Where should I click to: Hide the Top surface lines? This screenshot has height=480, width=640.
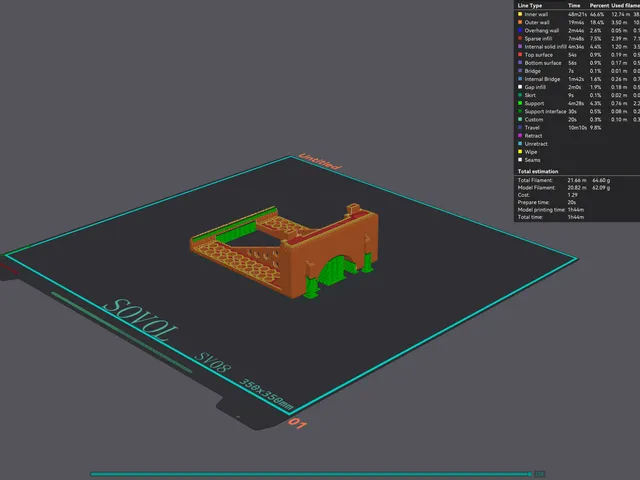pos(538,55)
